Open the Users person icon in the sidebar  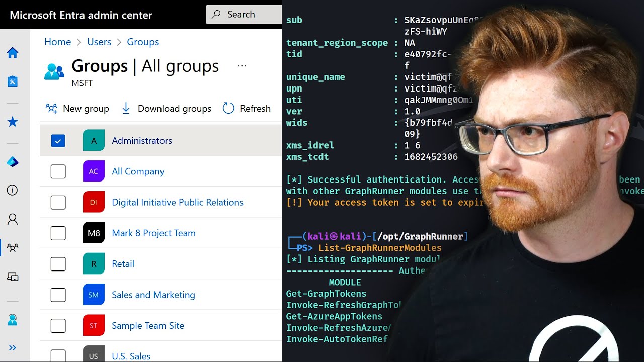pos(13,219)
